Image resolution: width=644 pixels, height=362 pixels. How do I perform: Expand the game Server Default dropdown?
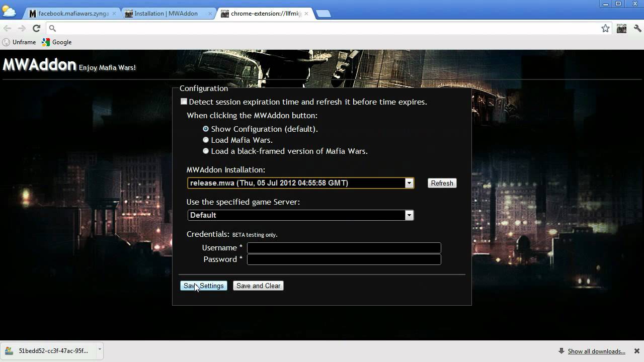301,215
